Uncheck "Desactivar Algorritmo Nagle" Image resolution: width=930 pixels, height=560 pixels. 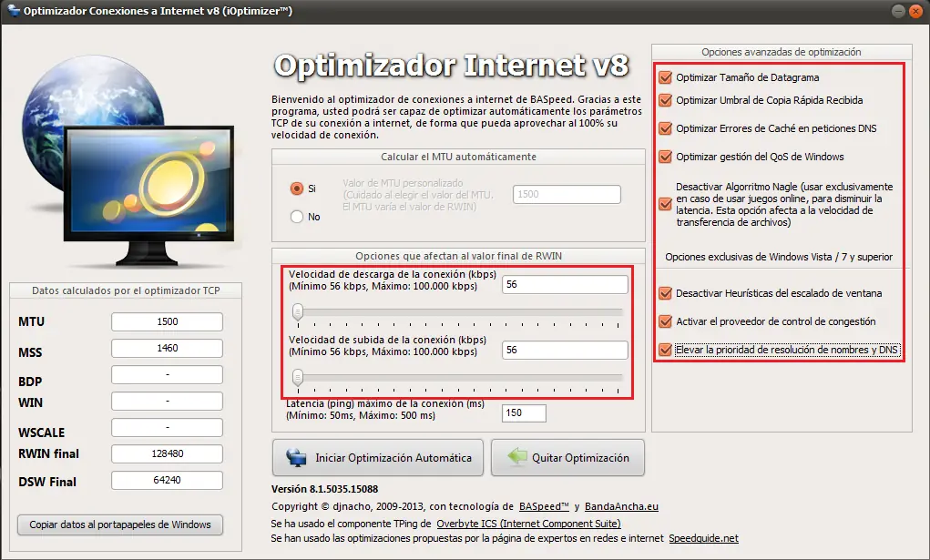point(664,204)
